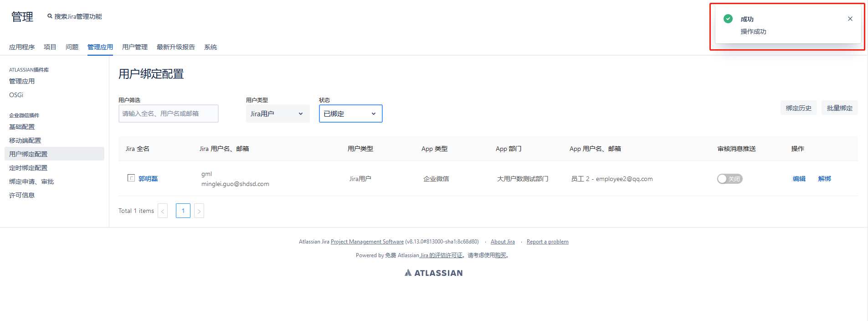
Task: Open the 最新升级报告 tab
Action: pyautogui.click(x=176, y=47)
